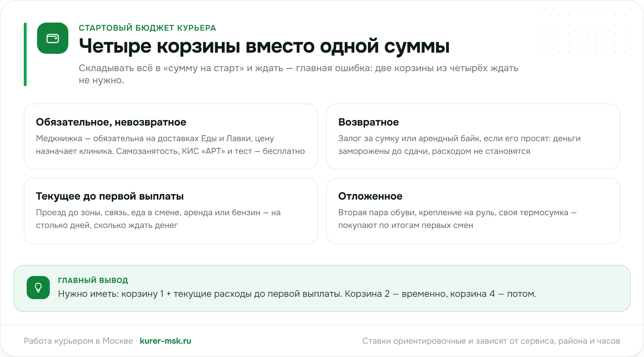Click footer text Работа курьером в Москве
This screenshot has width=644, height=357.
point(78,341)
